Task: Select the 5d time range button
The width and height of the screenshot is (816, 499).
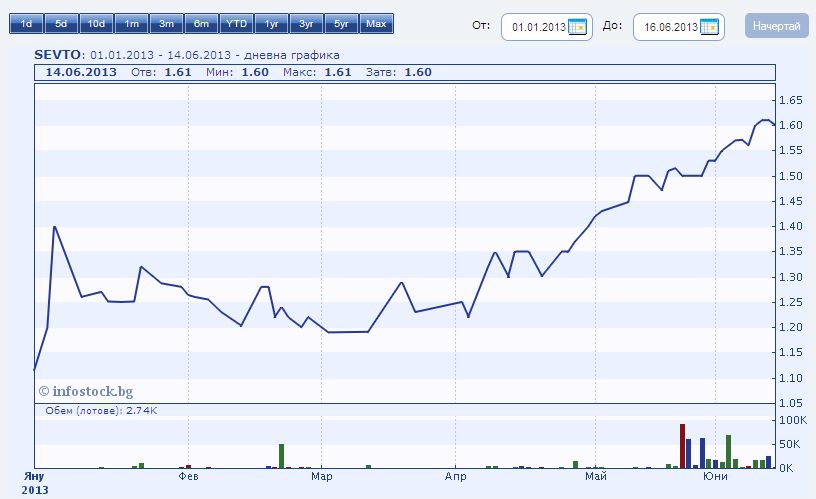Action: [61, 24]
